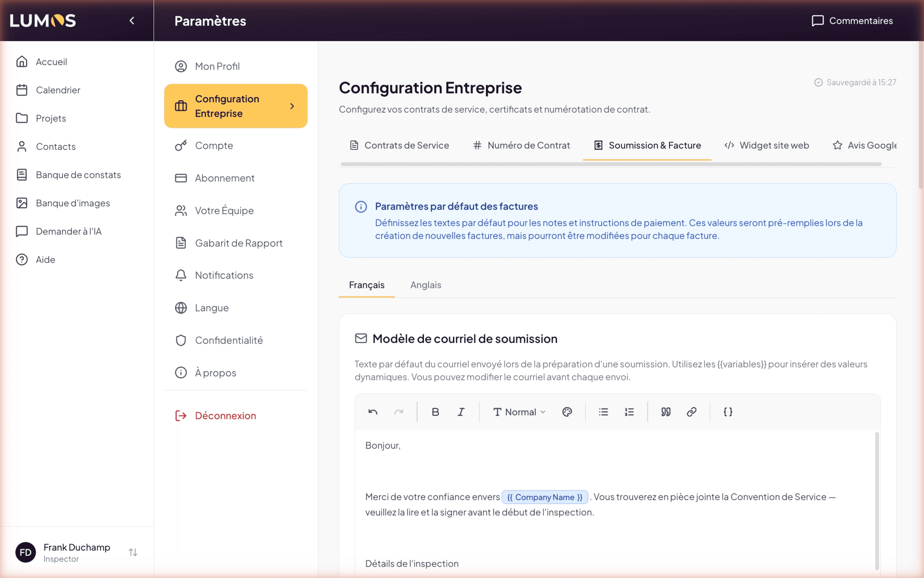Open Gabarit de Rapport settings
The image size is (924, 578).
[235, 243]
